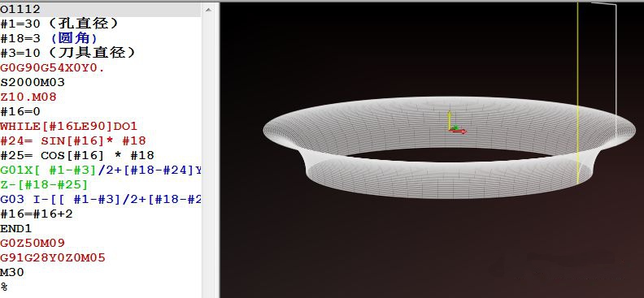Select the S2000M03 spindle line
Viewport: 644px width, 298px height.
tap(33, 82)
